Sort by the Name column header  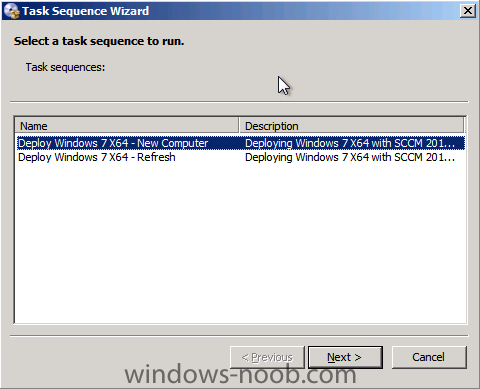coord(127,126)
